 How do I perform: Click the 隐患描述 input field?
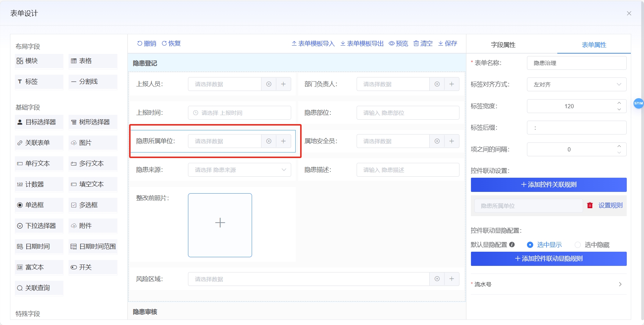(x=408, y=170)
